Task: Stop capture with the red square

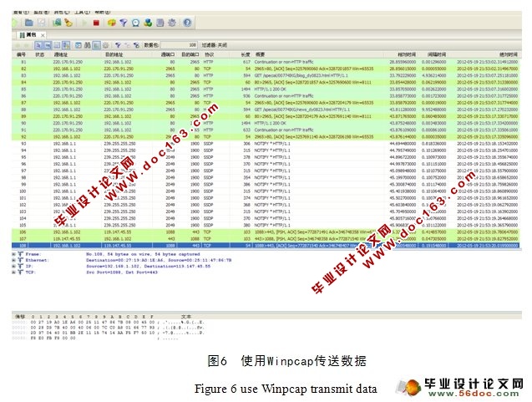Action: point(96,23)
